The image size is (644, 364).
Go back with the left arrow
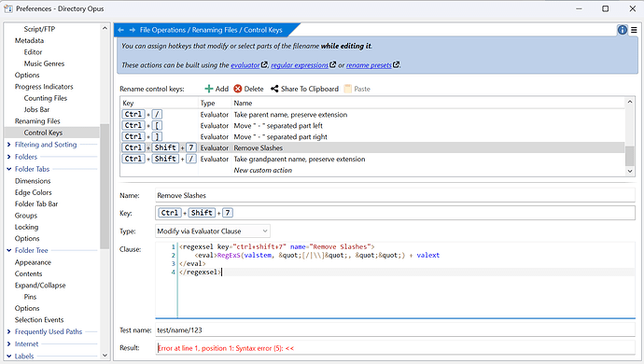coord(120,30)
